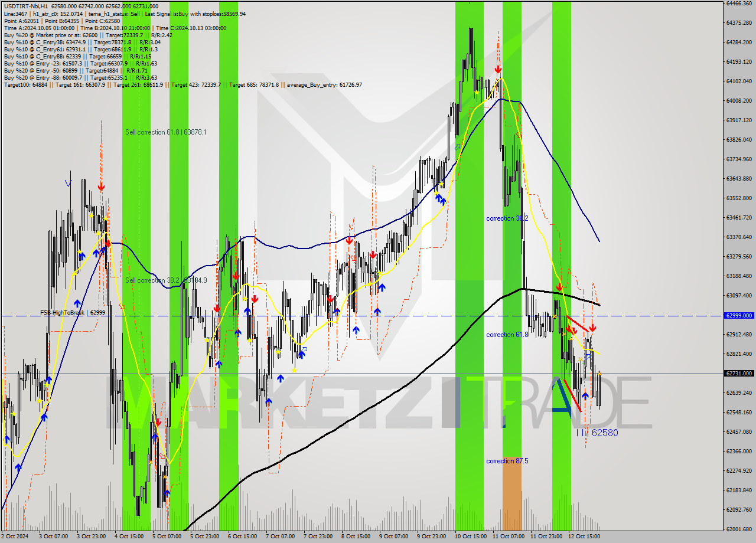
Task: Click the 62912.480 price axis label
Action: [739, 334]
